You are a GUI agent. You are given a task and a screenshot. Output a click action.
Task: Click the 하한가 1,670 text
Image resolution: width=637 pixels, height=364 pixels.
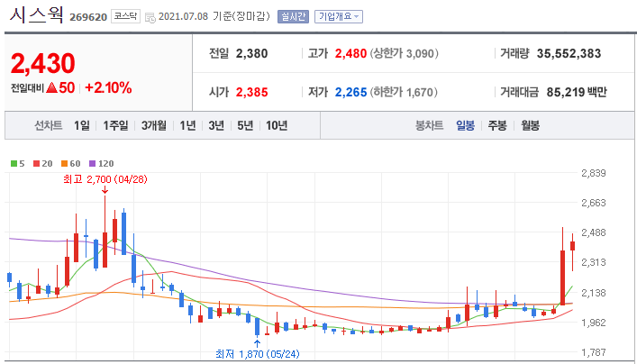pyautogui.click(x=404, y=93)
